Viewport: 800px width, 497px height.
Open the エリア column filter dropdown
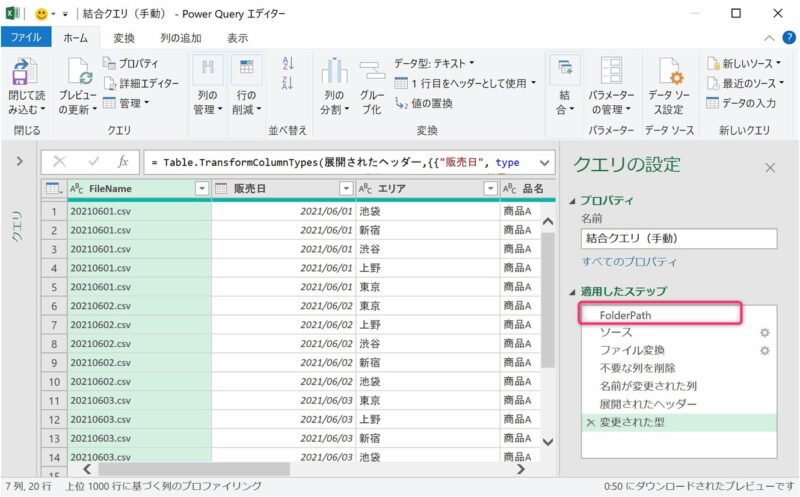click(x=490, y=189)
